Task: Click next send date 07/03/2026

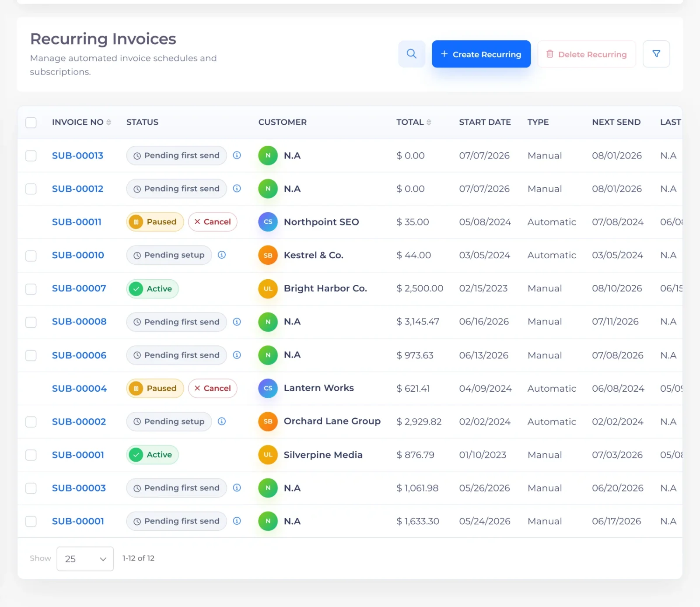Action: pyautogui.click(x=617, y=455)
